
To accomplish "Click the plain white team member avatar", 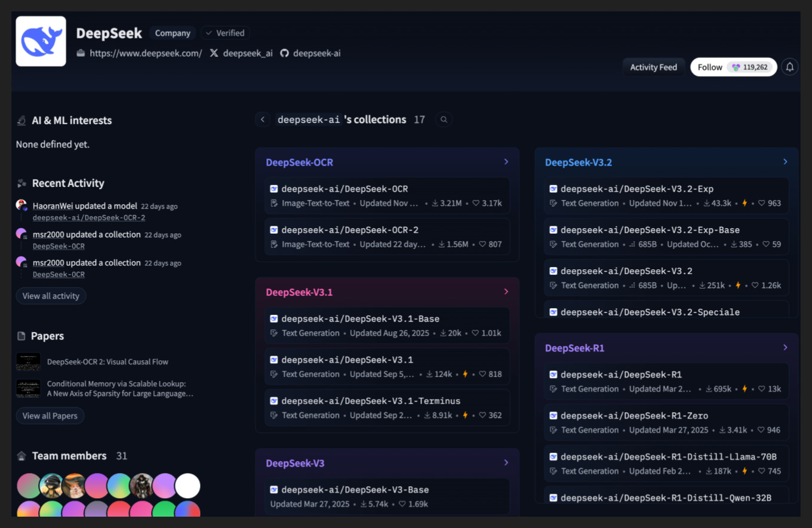I will (187, 486).
